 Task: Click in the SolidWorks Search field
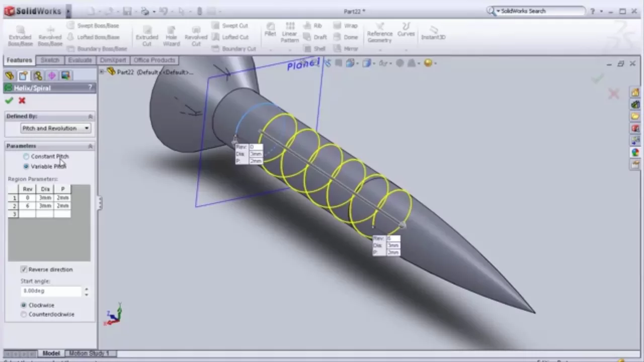coord(540,11)
